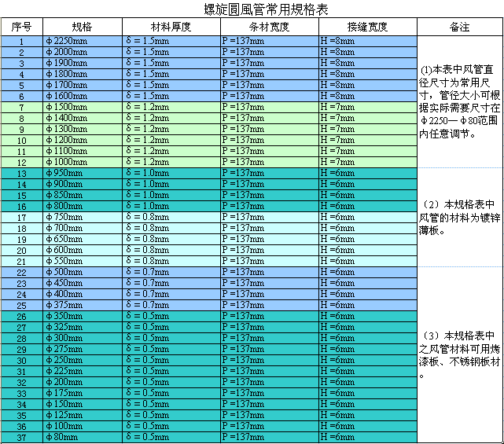The image size is (504, 444).
Task: Select the Φ950mm cell in row 13
Action: 82,173
